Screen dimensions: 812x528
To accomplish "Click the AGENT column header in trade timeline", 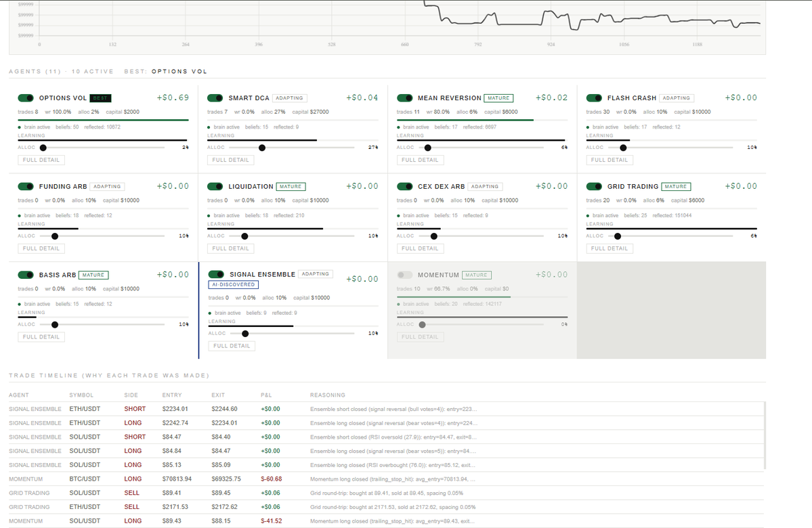I will (19, 395).
